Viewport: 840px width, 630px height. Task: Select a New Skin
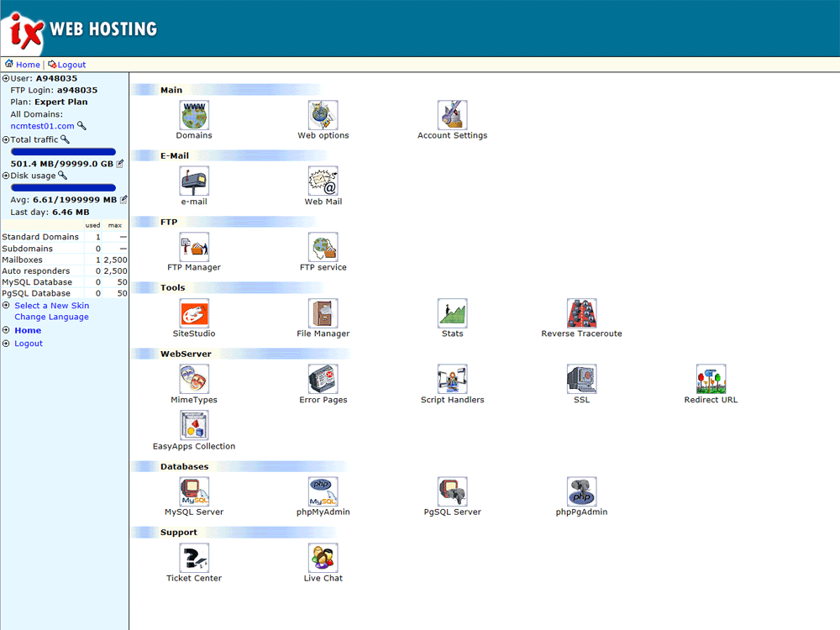(x=50, y=305)
